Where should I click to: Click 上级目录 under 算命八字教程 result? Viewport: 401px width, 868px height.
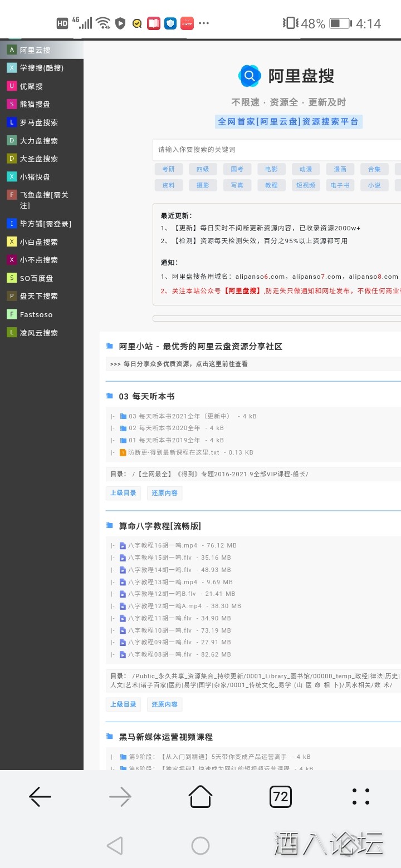click(x=123, y=704)
